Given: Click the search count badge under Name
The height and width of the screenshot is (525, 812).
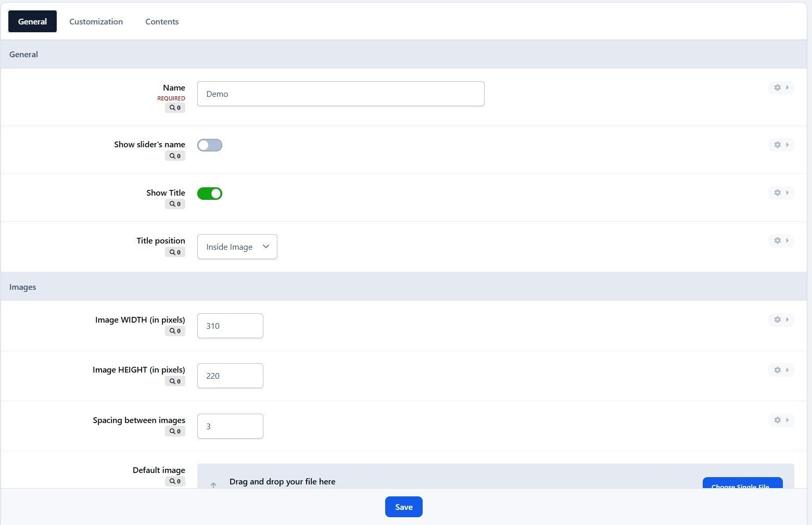Looking at the screenshot, I should click(x=175, y=108).
